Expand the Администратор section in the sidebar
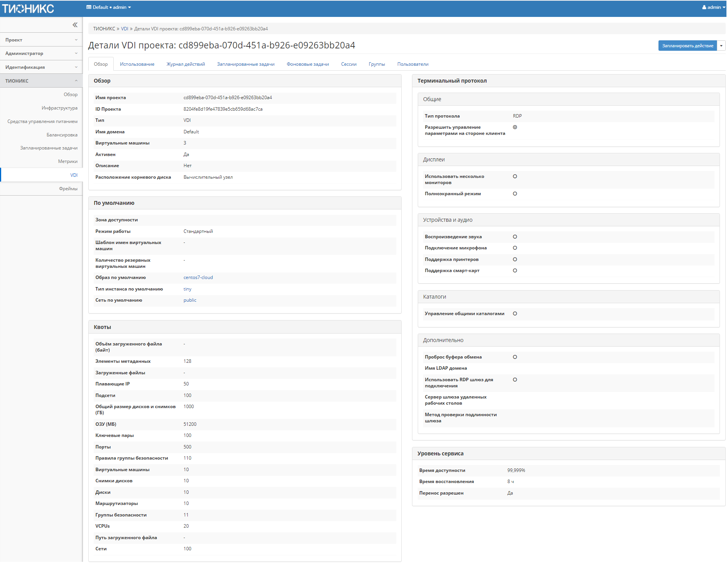The image size is (728, 563). click(41, 53)
